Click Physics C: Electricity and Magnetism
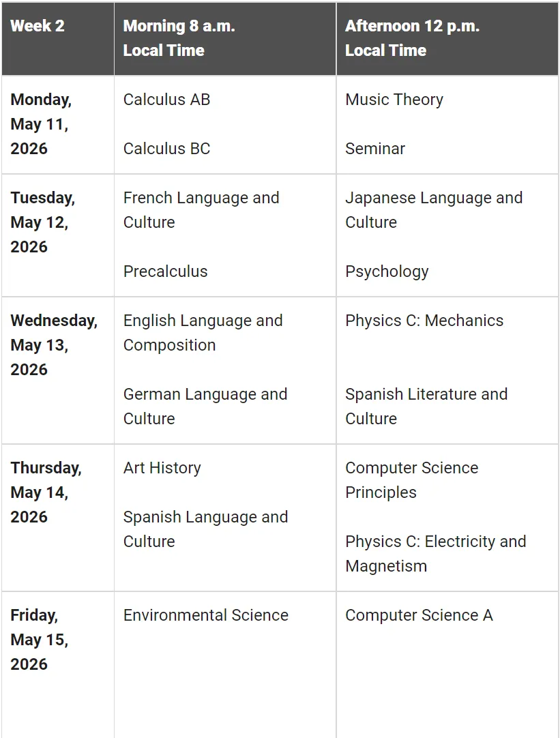Viewport: 560px width, 738px height. 435,554
